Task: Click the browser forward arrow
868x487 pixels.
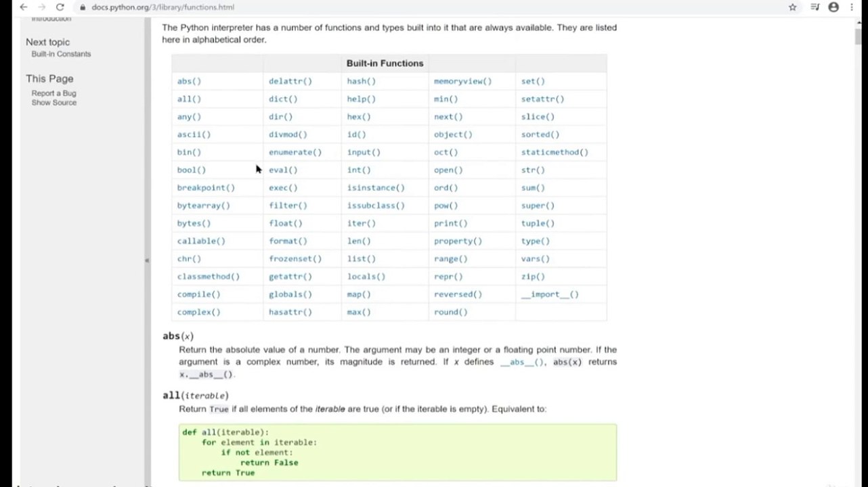Action: pos(42,7)
